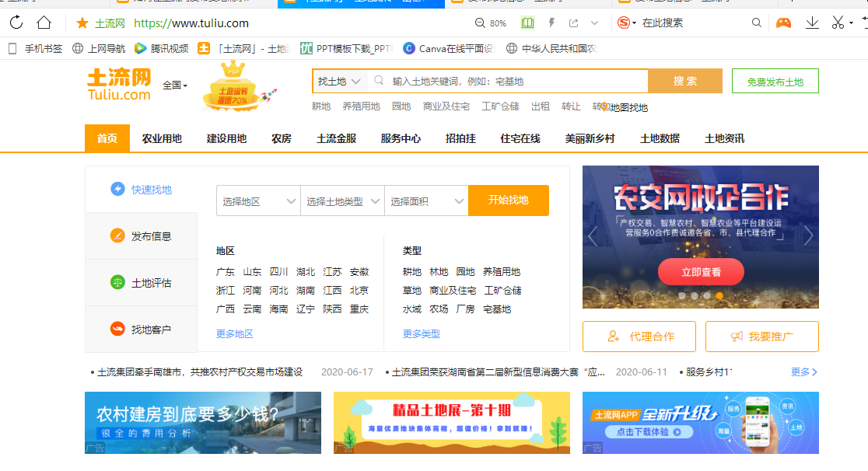Expand the 选择地区 dropdown
This screenshot has width=868, height=471.
(258, 201)
